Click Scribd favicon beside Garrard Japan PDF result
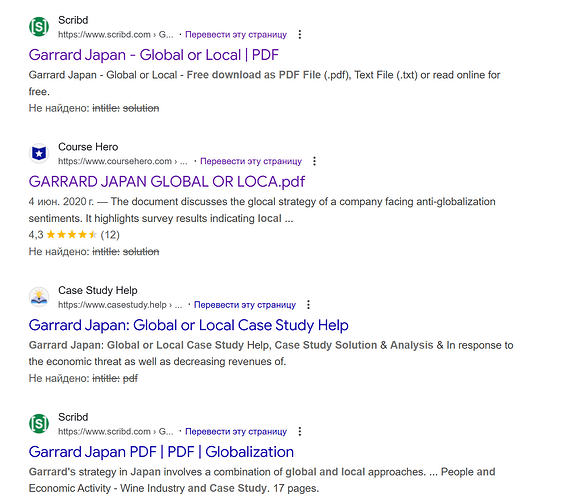The image size is (587, 499). [39, 424]
